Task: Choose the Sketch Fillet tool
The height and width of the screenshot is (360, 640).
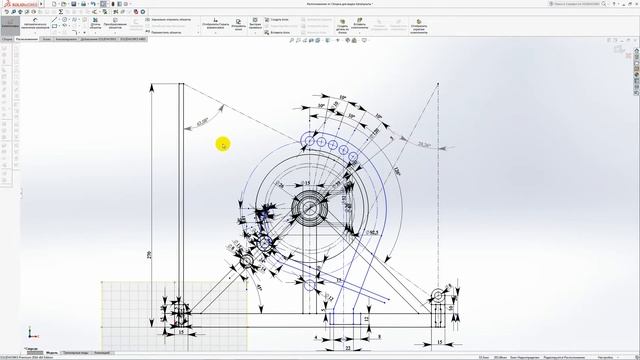Action: [75, 32]
